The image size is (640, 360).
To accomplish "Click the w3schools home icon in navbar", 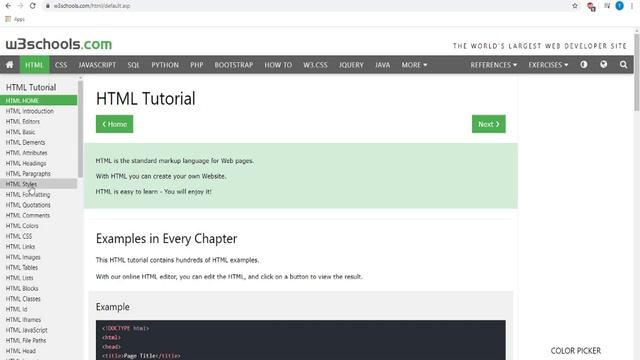I will 9,64.
